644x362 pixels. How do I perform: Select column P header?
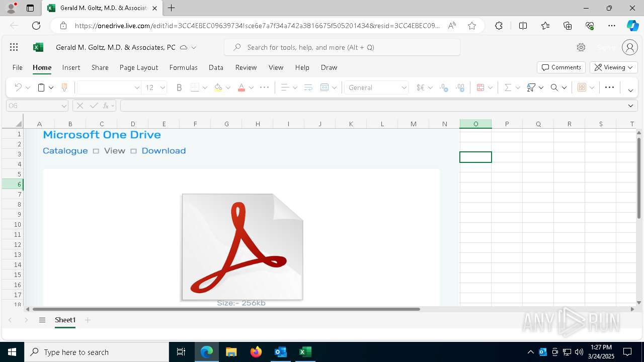507,124
